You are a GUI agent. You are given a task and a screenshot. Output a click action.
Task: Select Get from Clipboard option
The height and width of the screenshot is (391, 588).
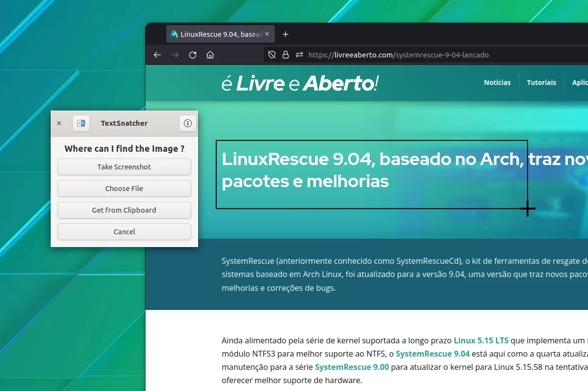coord(124,210)
